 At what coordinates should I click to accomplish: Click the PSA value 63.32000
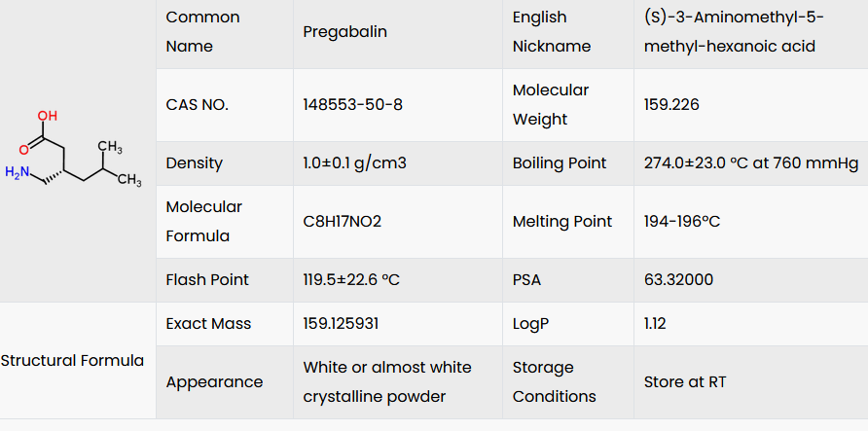tap(678, 279)
